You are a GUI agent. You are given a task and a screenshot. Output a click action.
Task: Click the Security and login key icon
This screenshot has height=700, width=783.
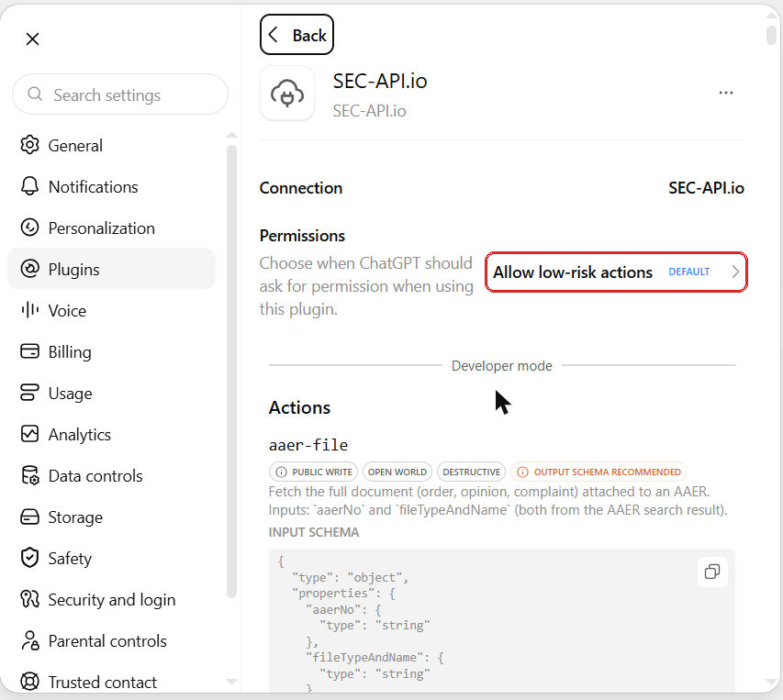pos(29,599)
